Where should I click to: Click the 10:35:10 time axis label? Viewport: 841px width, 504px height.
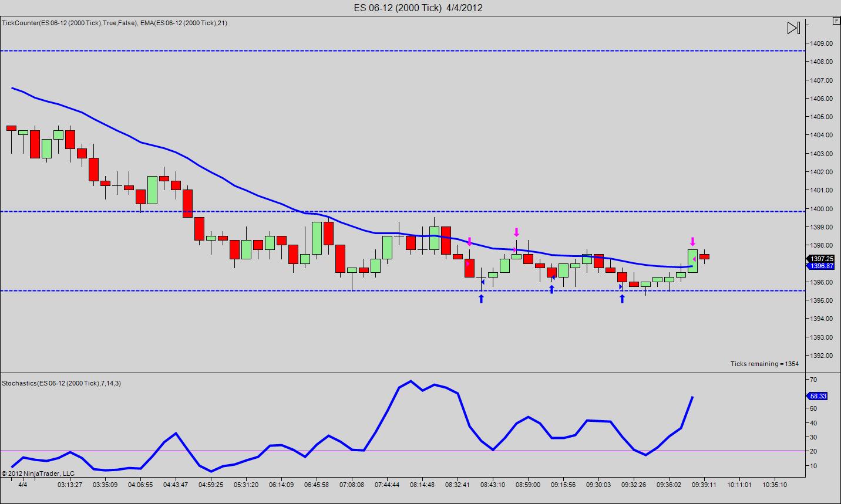pyautogui.click(x=775, y=485)
